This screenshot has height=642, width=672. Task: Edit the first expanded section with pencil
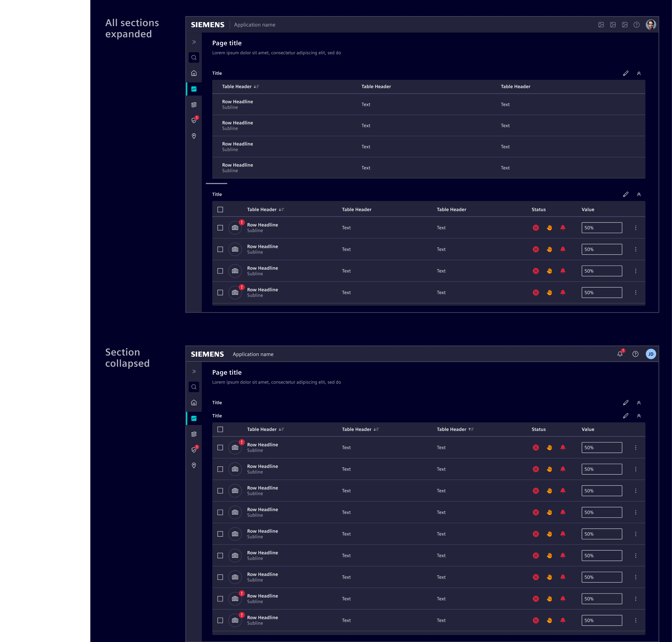[x=625, y=73]
